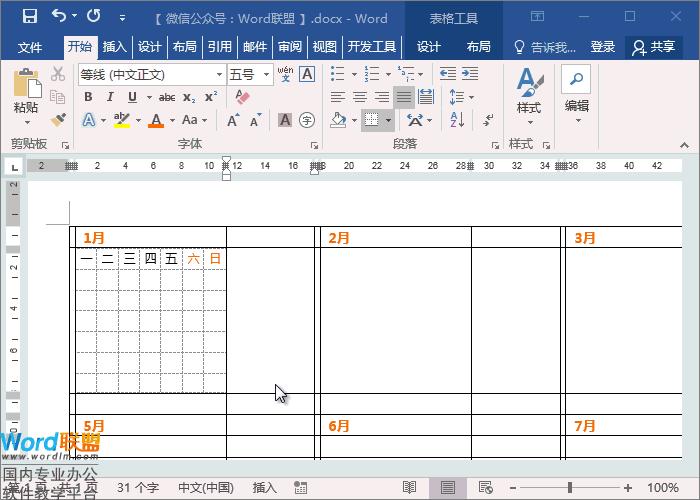
Task: Click the zoom slider handle
Action: tap(570, 488)
